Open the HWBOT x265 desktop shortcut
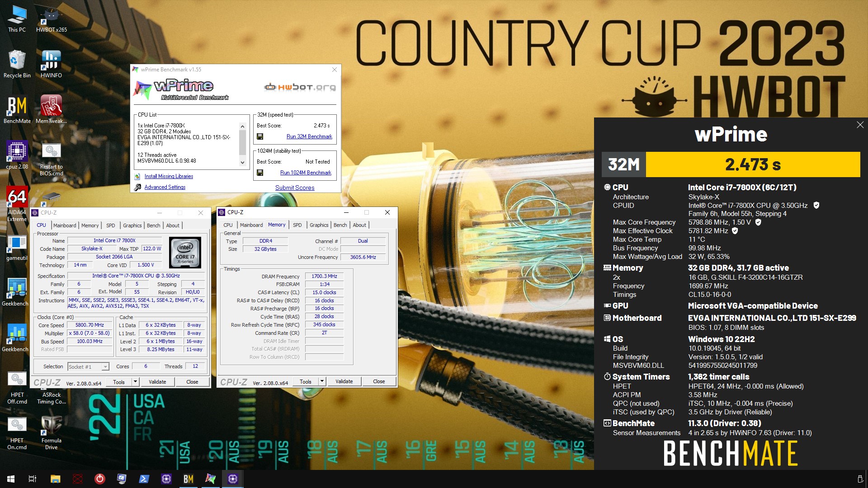The height and width of the screenshot is (488, 868). click(52, 19)
